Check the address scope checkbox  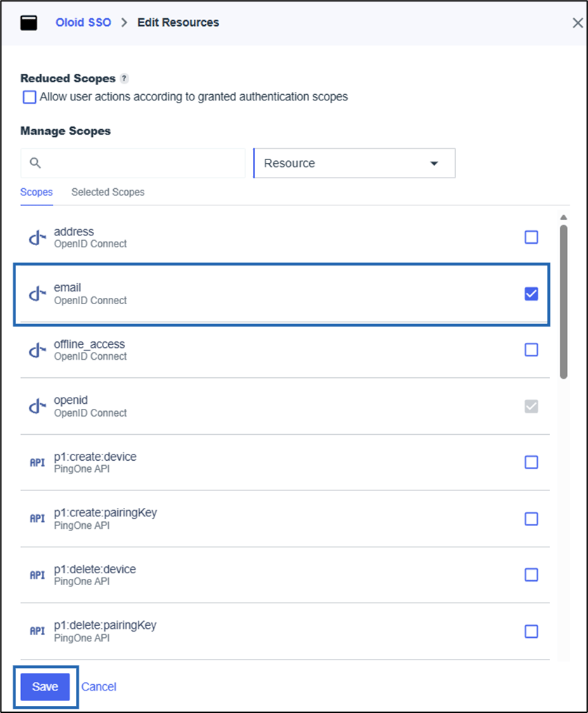click(x=531, y=237)
